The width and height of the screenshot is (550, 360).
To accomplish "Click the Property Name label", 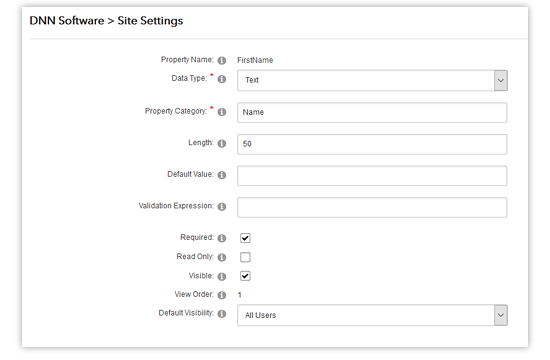I will click(x=187, y=60).
